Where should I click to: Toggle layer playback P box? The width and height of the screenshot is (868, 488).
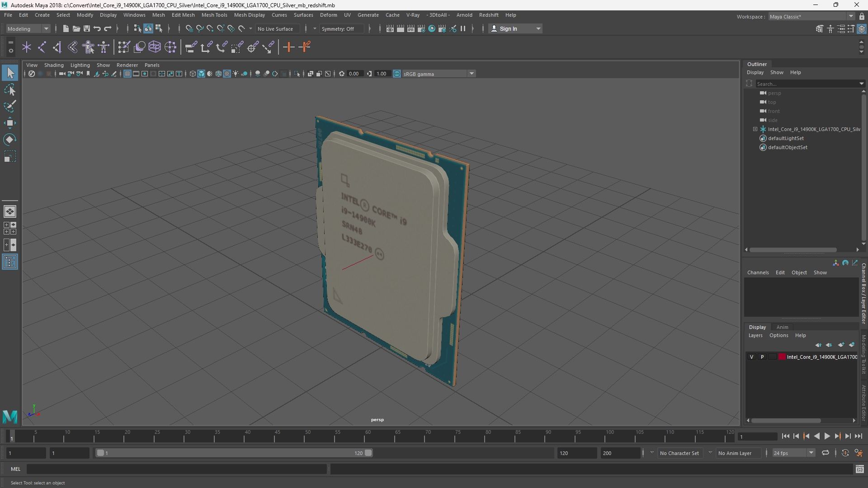click(762, 357)
